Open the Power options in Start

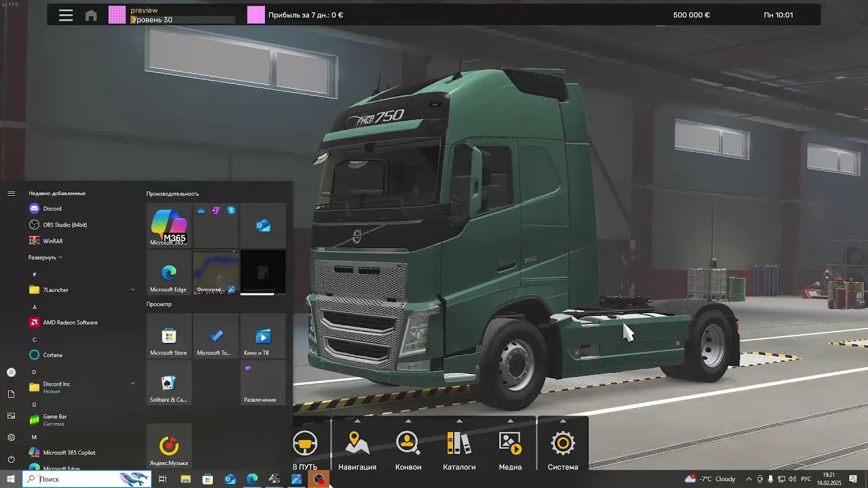11,460
